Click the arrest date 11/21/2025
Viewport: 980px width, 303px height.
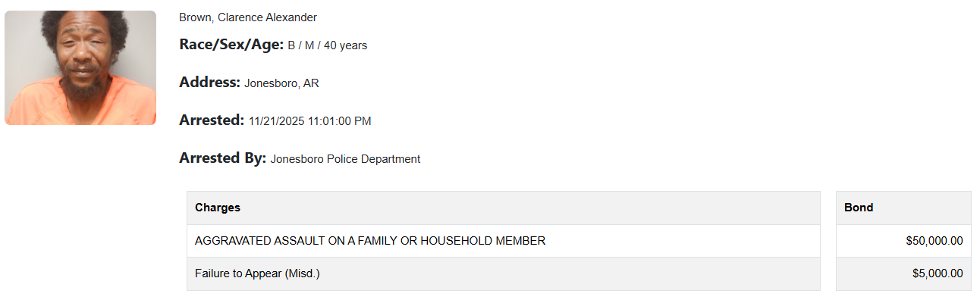pos(276,121)
